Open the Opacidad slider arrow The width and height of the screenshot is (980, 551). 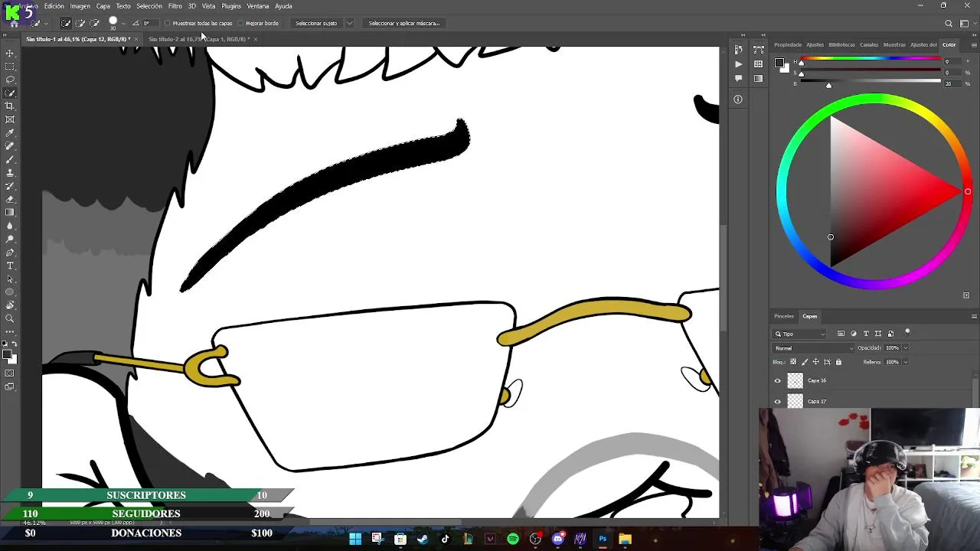tap(906, 348)
